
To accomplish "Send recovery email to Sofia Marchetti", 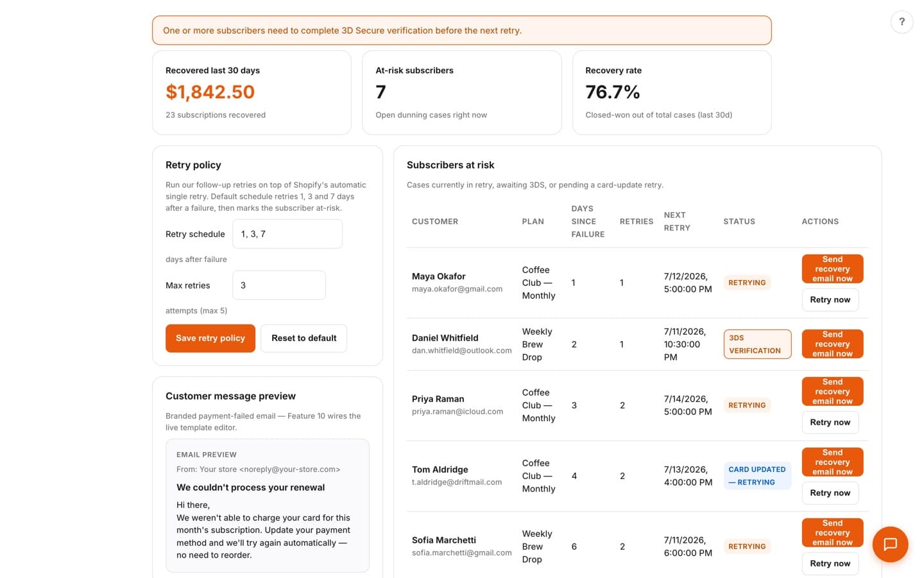I will (832, 533).
